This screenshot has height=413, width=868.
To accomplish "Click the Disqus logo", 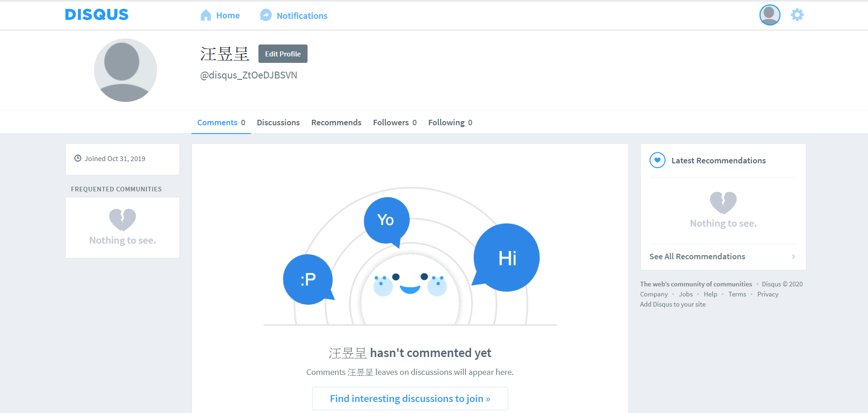I will click(96, 15).
